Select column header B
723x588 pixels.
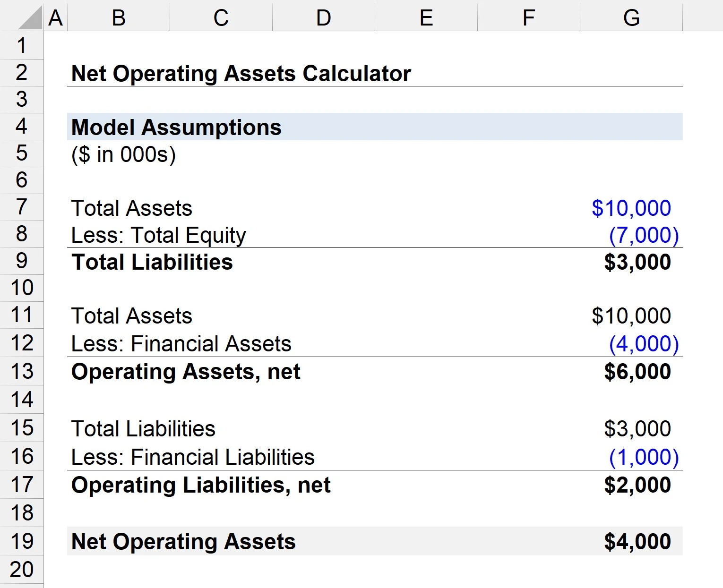(x=117, y=18)
